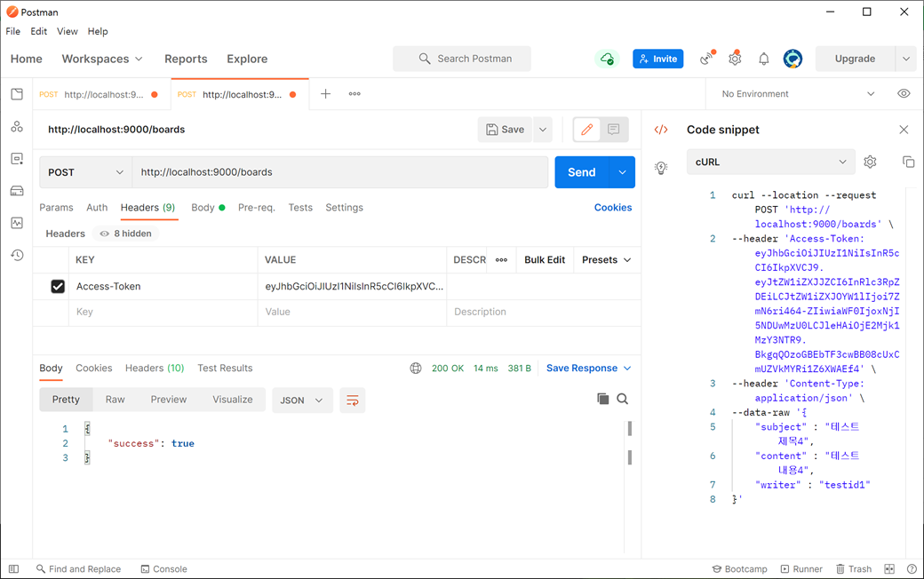
Task: Open the two-pane layout icon
Action: (889, 569)
